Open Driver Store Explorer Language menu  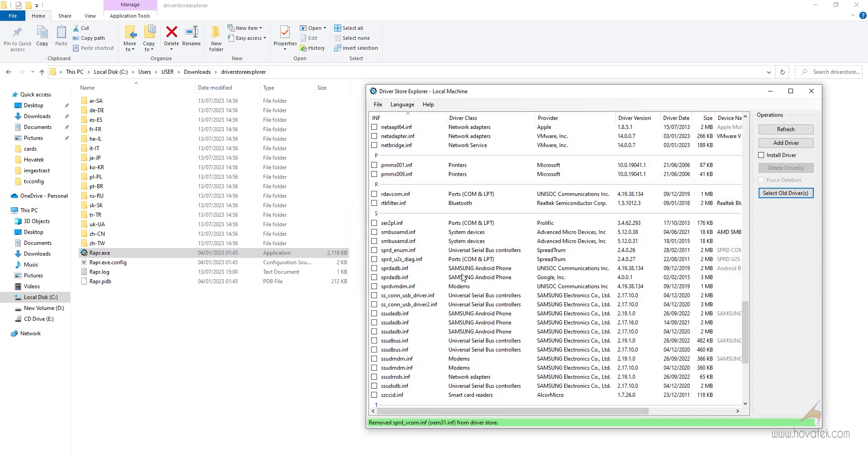[x=402, y=105]
